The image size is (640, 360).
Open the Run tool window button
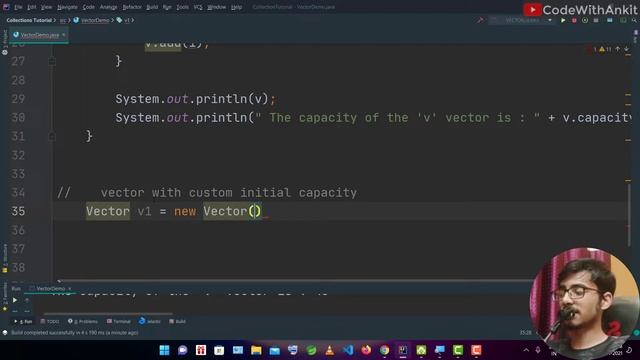pos(23,322)
